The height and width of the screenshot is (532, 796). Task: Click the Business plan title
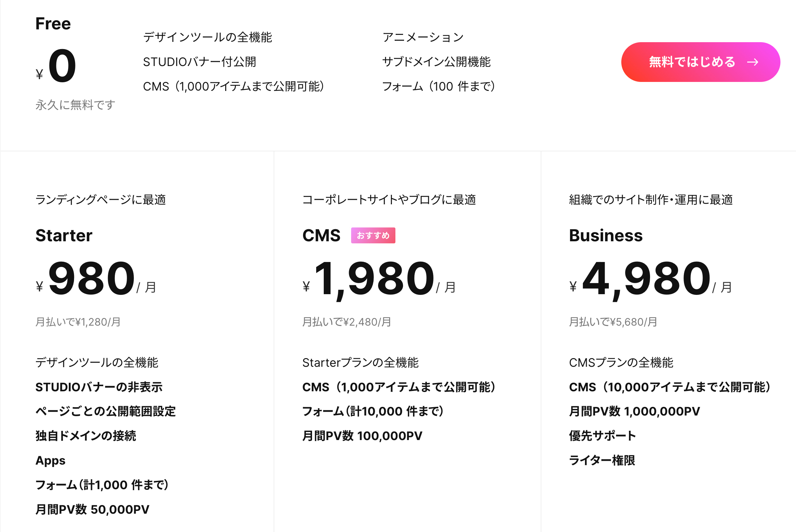[606, 235]
